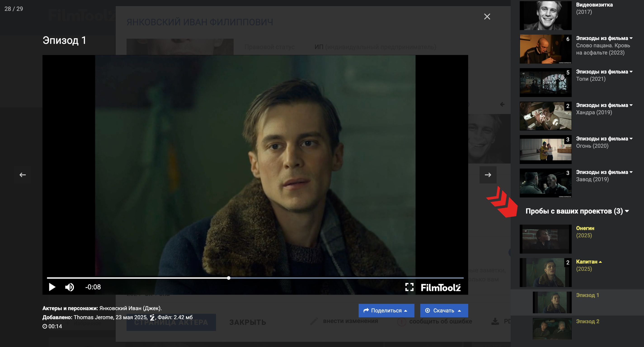Open Онегин (2025) audition thumbnail
Image resolution: width=644 pixels, height=347 pixels.
tap(545, 239)
